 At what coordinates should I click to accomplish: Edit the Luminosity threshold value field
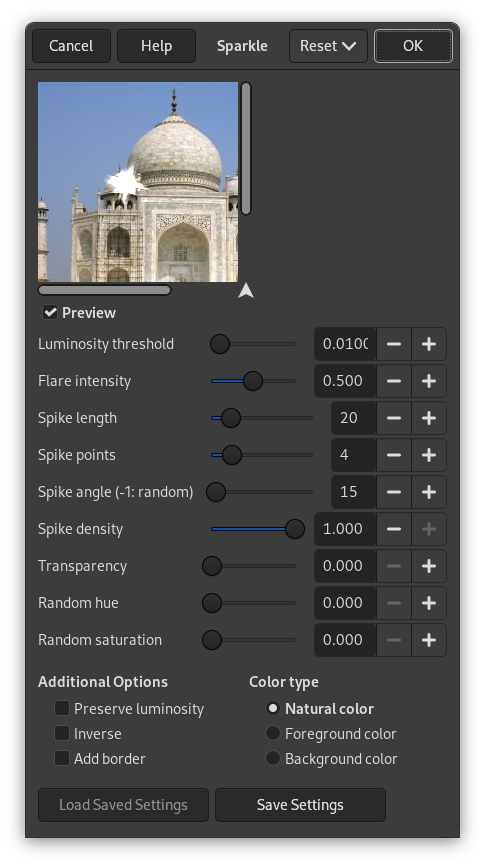(345, 344)
